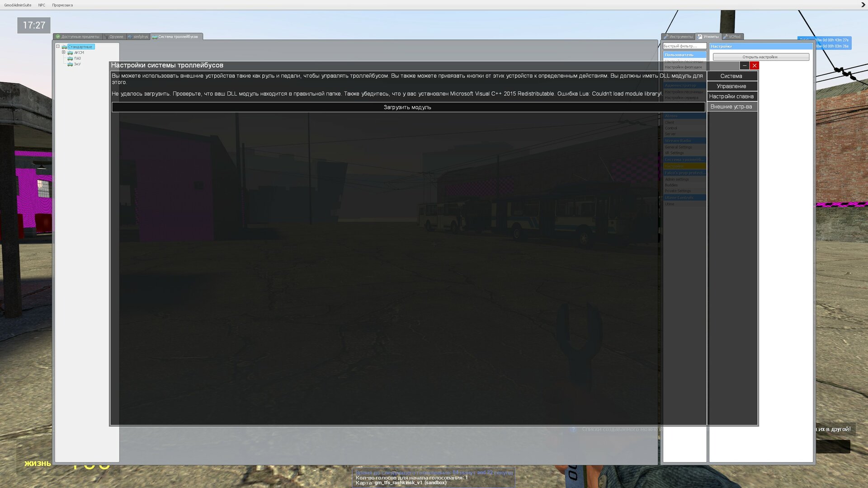868x488 pixels.
Task: Click the wrench icon on VCMod tab
Action: point(725,37)
